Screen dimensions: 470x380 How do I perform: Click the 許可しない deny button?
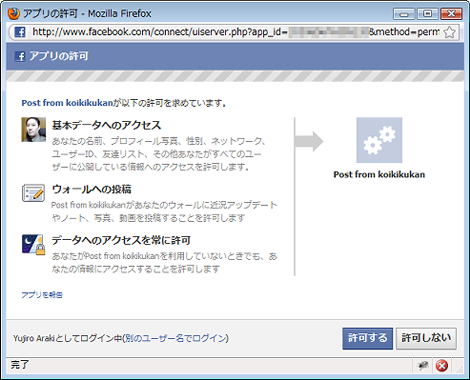(426, 338)
